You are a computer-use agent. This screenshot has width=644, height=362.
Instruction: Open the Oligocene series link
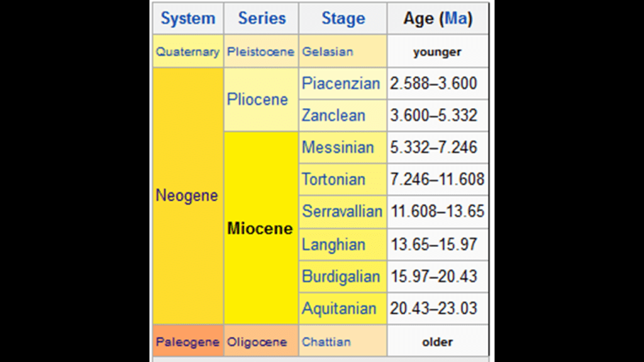point(257,343)
